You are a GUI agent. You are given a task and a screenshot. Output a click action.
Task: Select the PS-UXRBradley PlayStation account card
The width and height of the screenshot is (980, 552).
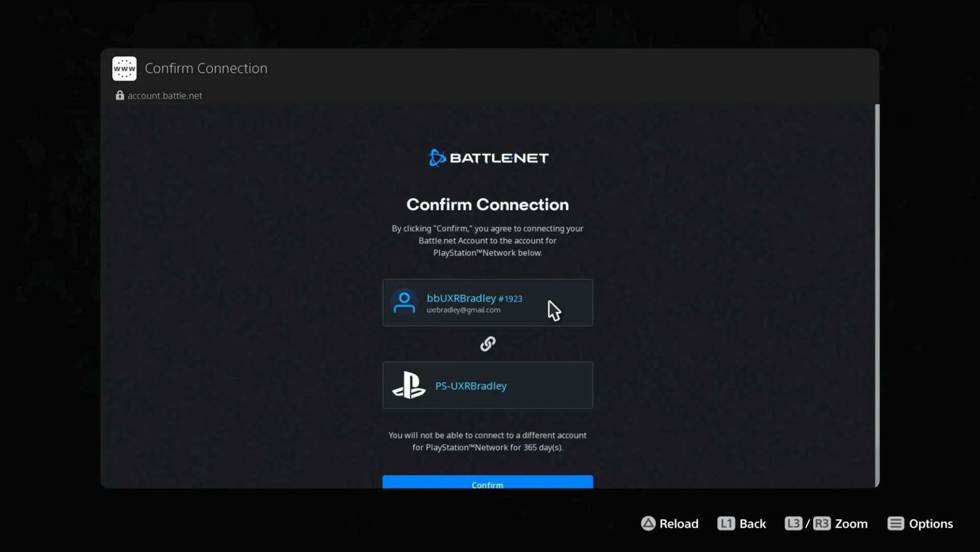point(488,385)
